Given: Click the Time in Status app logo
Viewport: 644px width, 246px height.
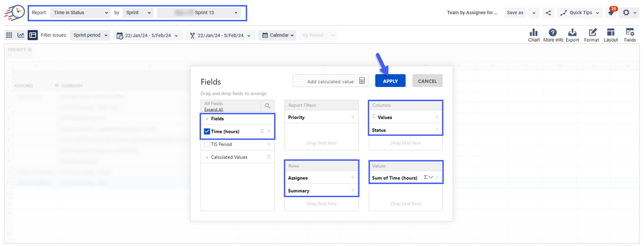Looking at the screenshot, I should point(14,13).
